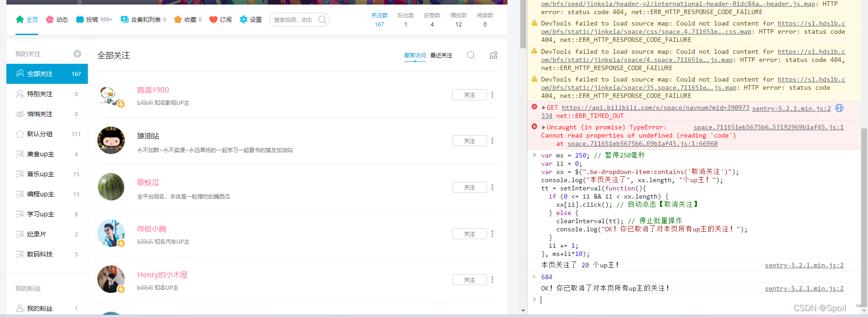Open 我的粉丝 list
Viewport: 868px width, 317px height.
point(47,308)
